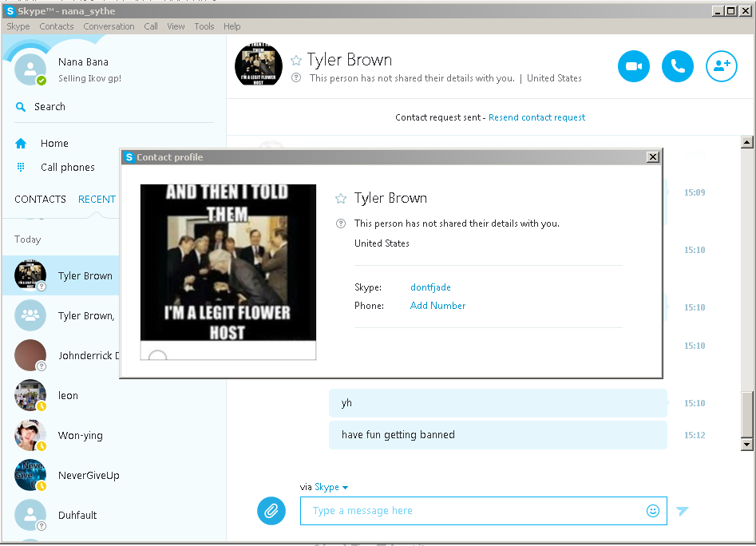Click the chat scrollbar up arrow

[746, 142]
